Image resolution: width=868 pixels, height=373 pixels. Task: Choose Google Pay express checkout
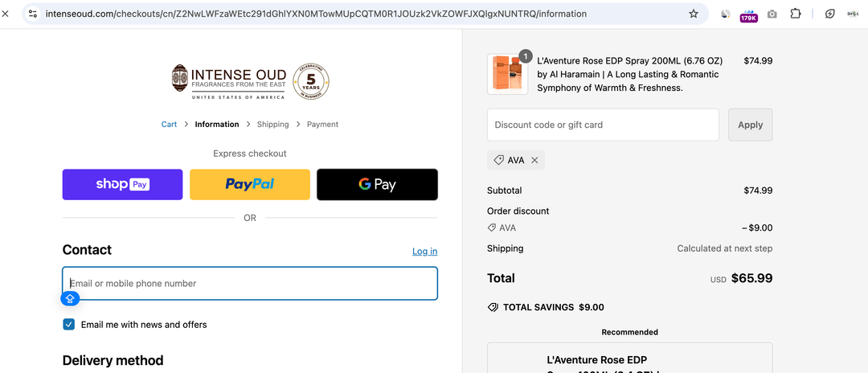377,184
